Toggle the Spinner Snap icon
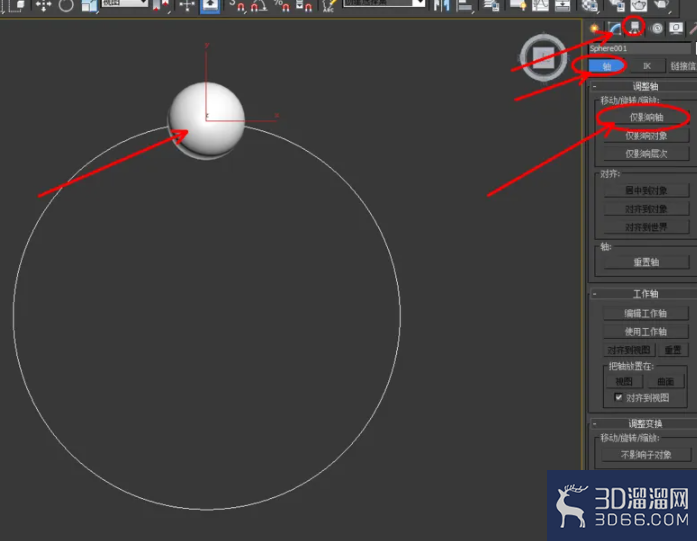This screenshot has height=541, width=697. 304,5
